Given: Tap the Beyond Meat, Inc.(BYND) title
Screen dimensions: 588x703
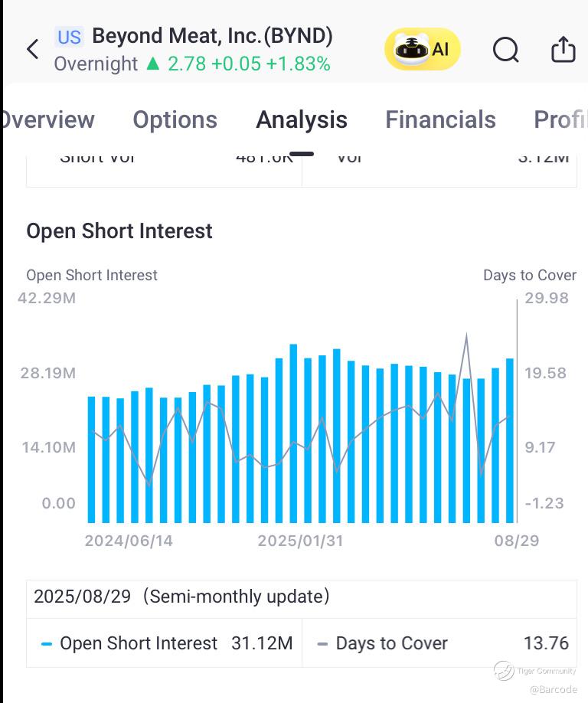Looking at the screenshot, I should [x=212, y=36].
